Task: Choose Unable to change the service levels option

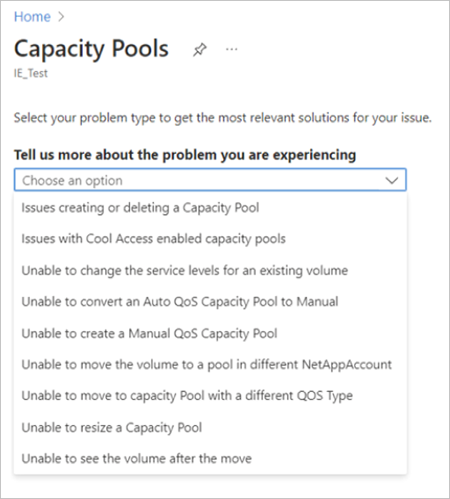Action: pos(210,270)
